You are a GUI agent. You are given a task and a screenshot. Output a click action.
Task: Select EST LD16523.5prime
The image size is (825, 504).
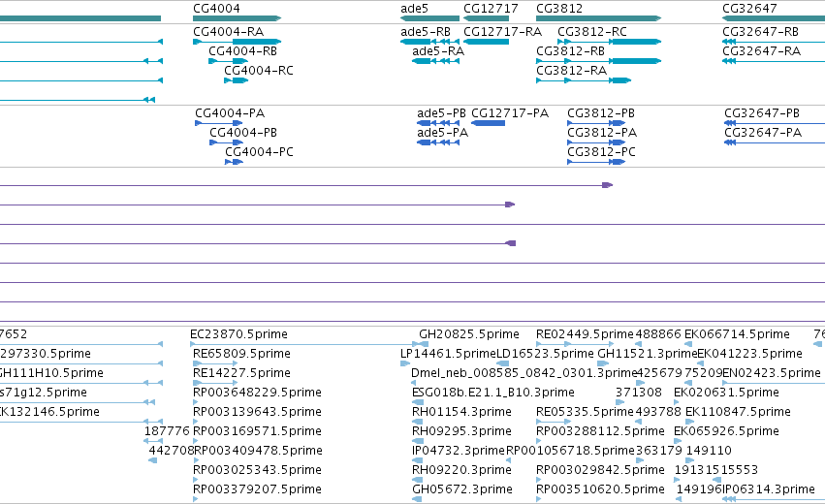click(x=545, y=354)
